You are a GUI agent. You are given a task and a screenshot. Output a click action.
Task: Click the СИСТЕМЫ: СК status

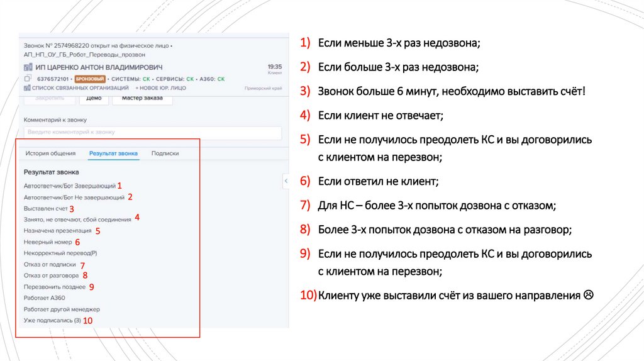pyautogui.click(x=131, y=79)
